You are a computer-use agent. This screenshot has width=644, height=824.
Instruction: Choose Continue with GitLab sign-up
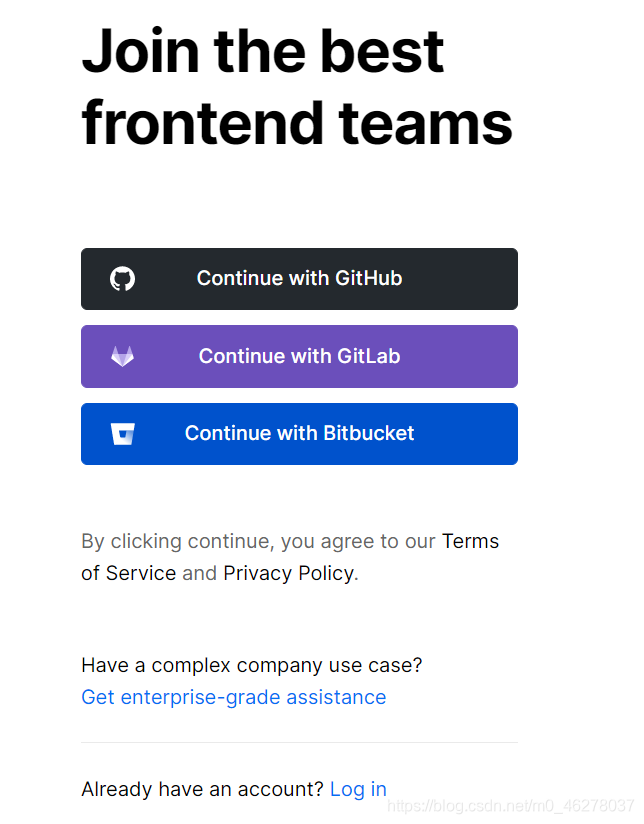pos(299,356)
